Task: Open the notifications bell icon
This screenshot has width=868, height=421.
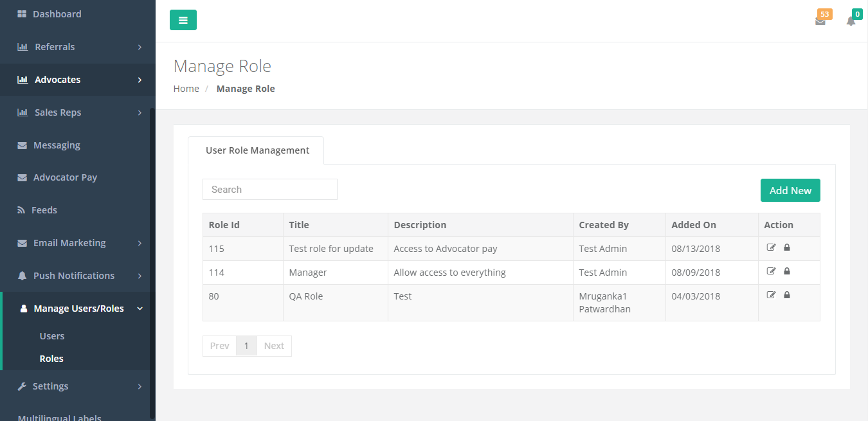Action: tap(851, 21)
